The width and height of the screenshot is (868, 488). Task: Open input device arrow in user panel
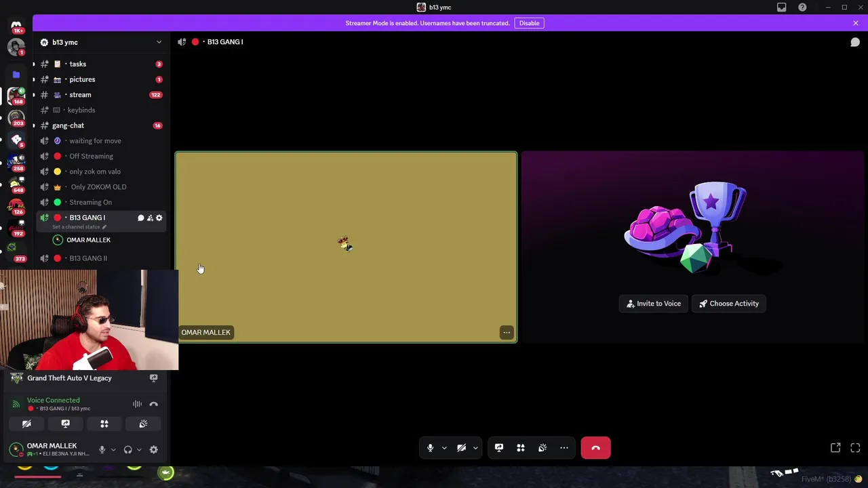click(113, 449)
